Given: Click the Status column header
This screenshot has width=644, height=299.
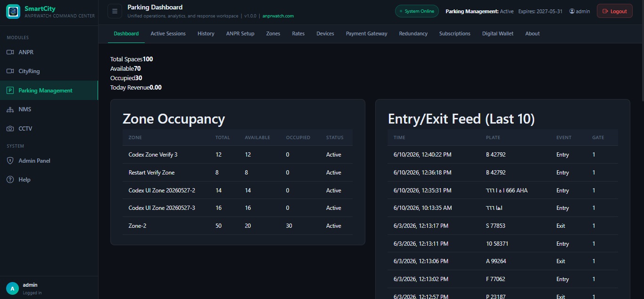Looking at the screenshot, I should pyautogui.click(x=335, y=138).
